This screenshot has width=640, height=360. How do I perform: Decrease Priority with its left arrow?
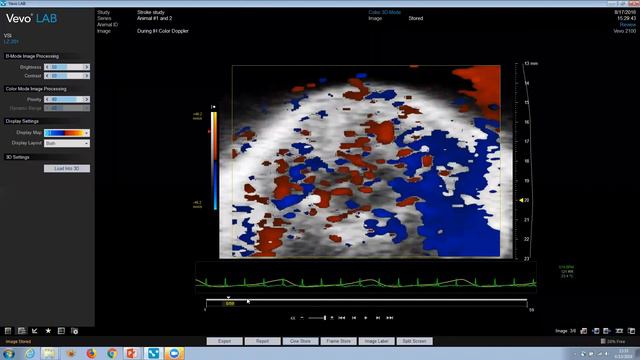click(47, 99)
